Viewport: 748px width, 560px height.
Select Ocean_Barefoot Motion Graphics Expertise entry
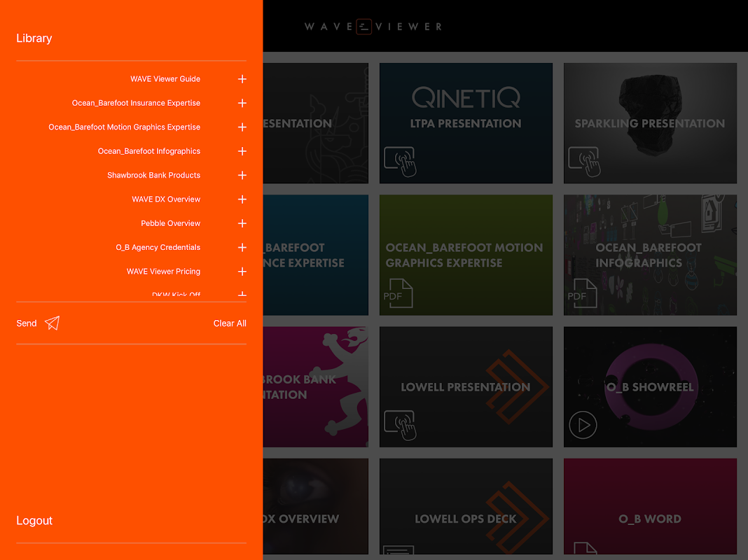(124, 127)
